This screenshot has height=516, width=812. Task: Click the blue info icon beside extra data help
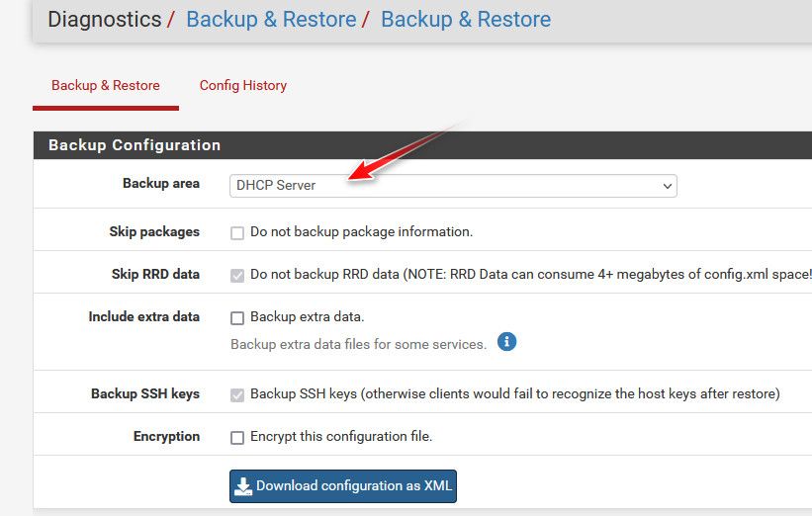[x=506, y=342]
